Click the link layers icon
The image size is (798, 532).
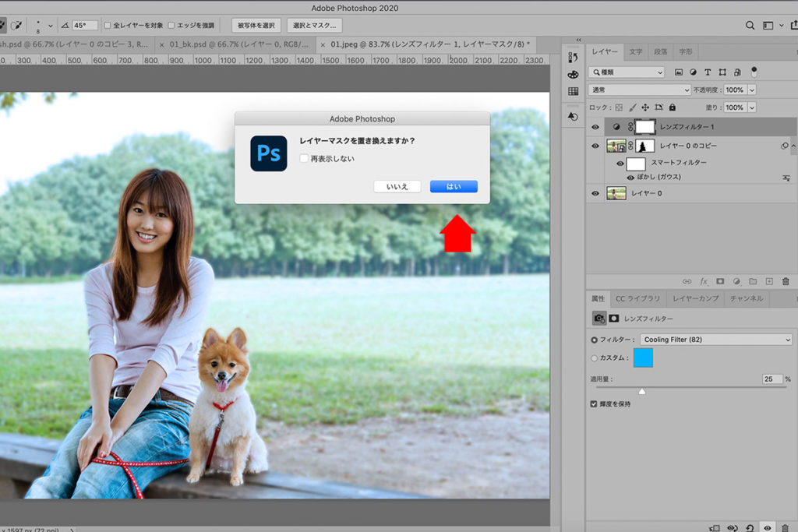[x=687, y=281]
